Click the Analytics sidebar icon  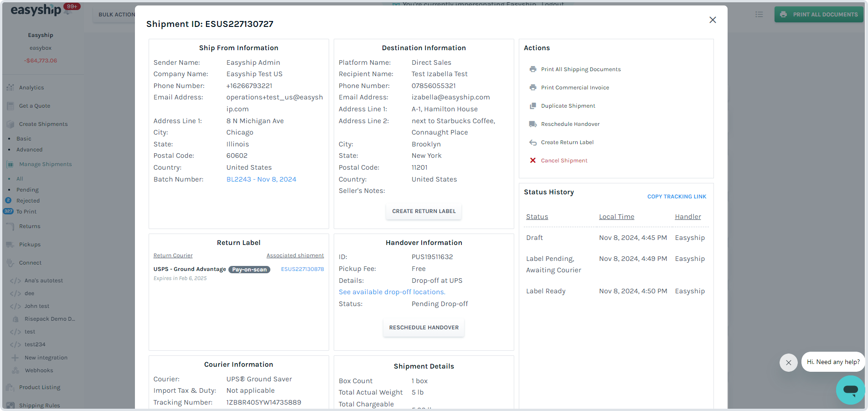tap(10, 88)
